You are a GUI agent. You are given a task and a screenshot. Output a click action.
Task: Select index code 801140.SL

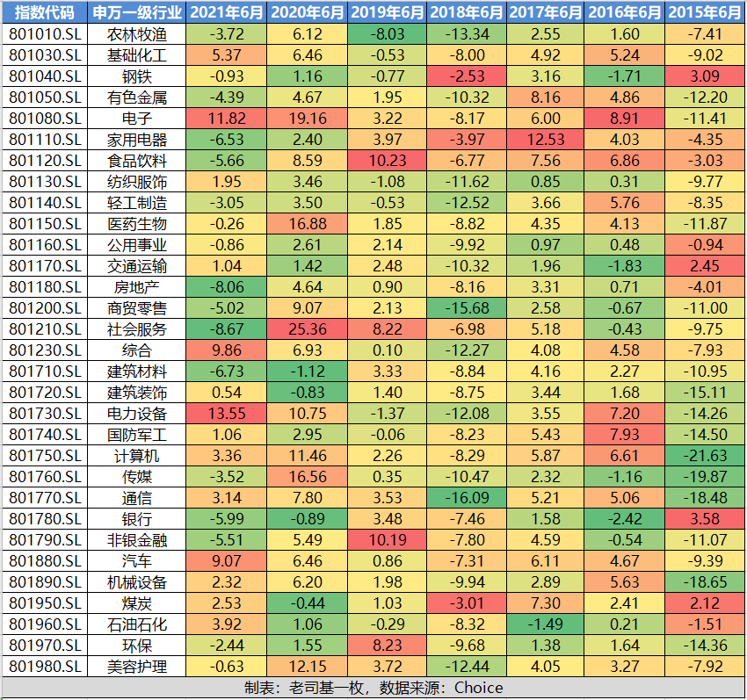(45, 203)
